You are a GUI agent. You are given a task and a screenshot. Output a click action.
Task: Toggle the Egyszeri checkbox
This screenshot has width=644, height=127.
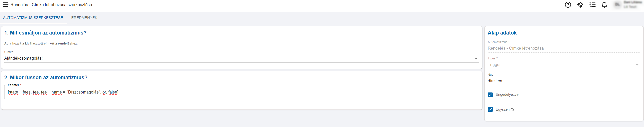pyautogui.click(x=490, y=109)
